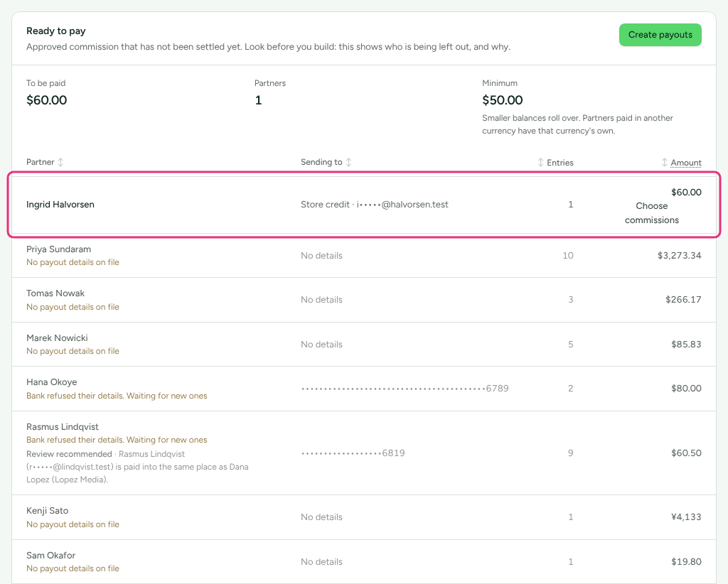Image resolution: width=728 pixels, height=584 pixels.
Task: Click Store credit destination for Ingrid Halvorsen
Action: point(374,205)
